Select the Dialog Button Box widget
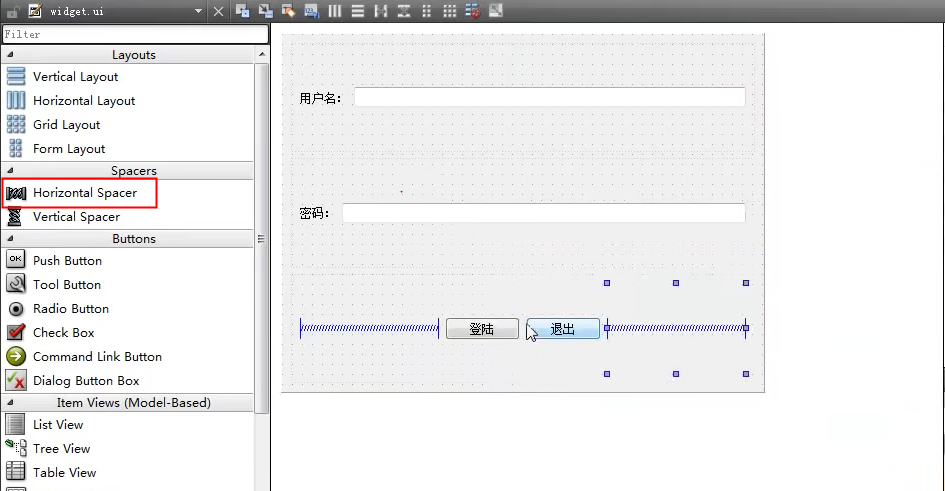Image resolution: width=945 pixels, height=491 pixels. pyautogui.click(x=128, y=381)
